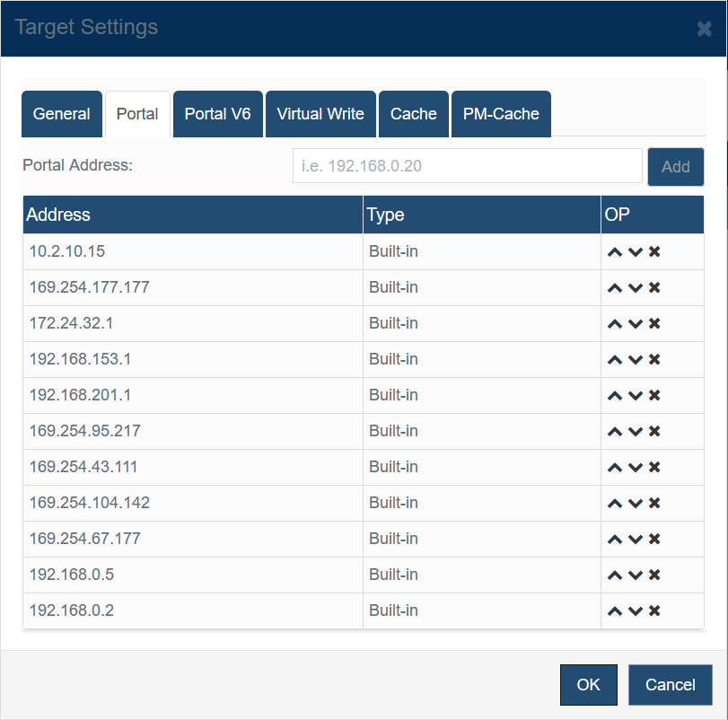Move 172.24.32.1 portal up
728x720 pixels.
click(x=615, y=324)
